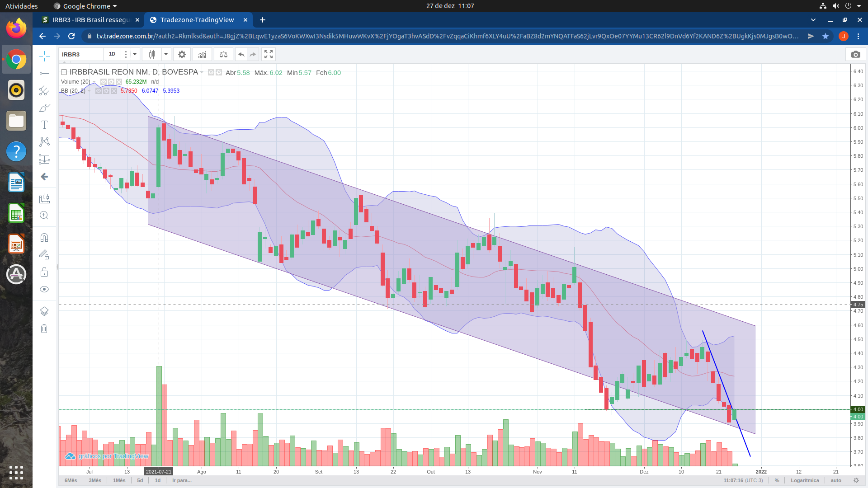Open the object tree layers icon
Screen dimensions: 868x488
(x=44, y=311)
